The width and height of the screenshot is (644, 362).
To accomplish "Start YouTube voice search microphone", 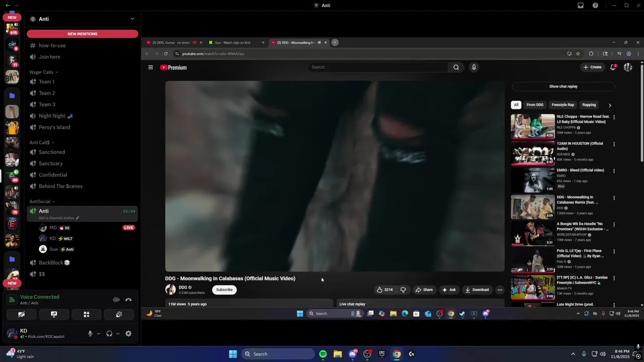I will (474, 67).
